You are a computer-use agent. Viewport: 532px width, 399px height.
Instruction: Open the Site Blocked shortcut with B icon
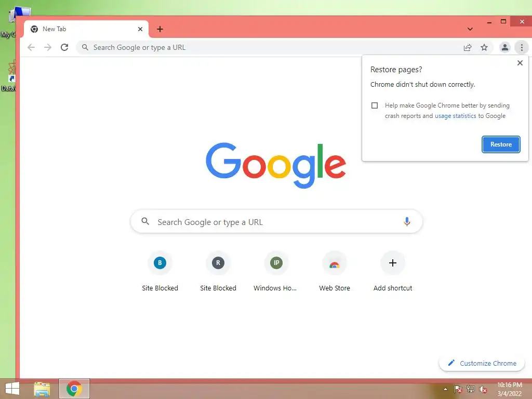(160, 271)
